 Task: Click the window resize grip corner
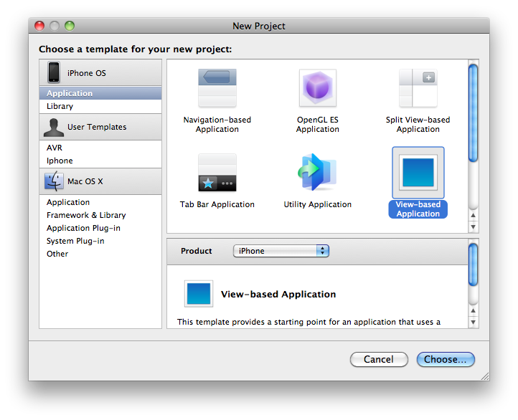tap(485, 376)
